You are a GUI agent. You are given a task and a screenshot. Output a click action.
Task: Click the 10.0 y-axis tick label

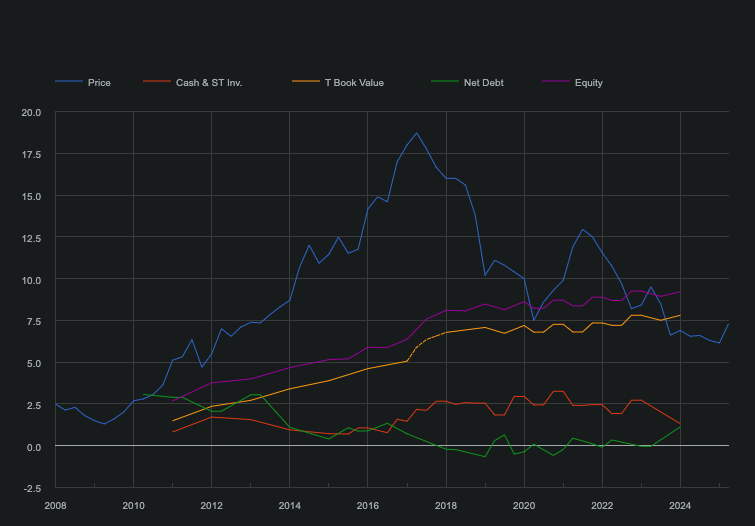click(31, 279)
